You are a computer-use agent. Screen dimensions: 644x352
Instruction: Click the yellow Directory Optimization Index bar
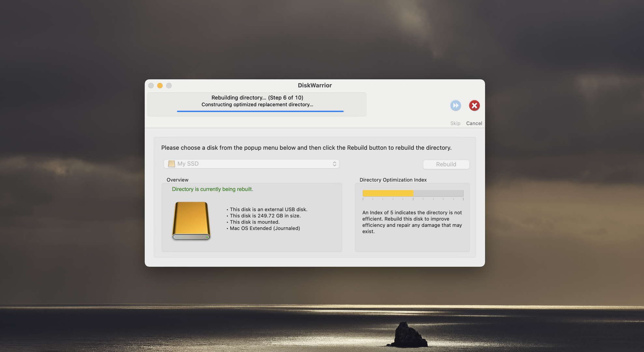pos(413,193)
